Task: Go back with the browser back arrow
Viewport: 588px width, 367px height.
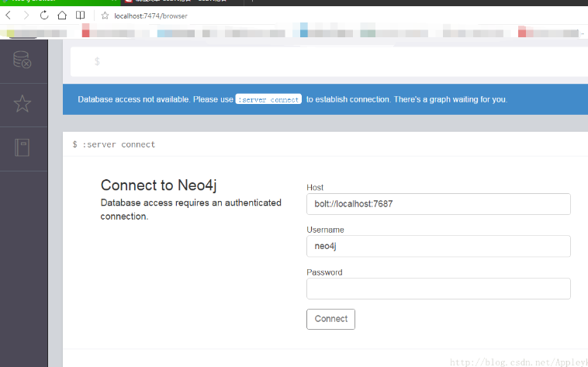Action: pos(9,16)
